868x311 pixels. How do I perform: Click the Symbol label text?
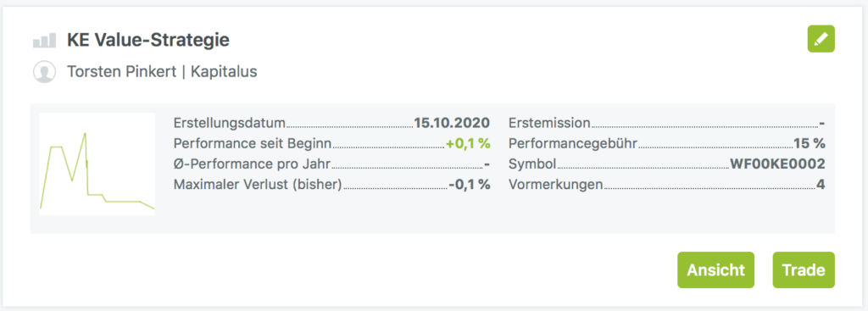(532, 165)
